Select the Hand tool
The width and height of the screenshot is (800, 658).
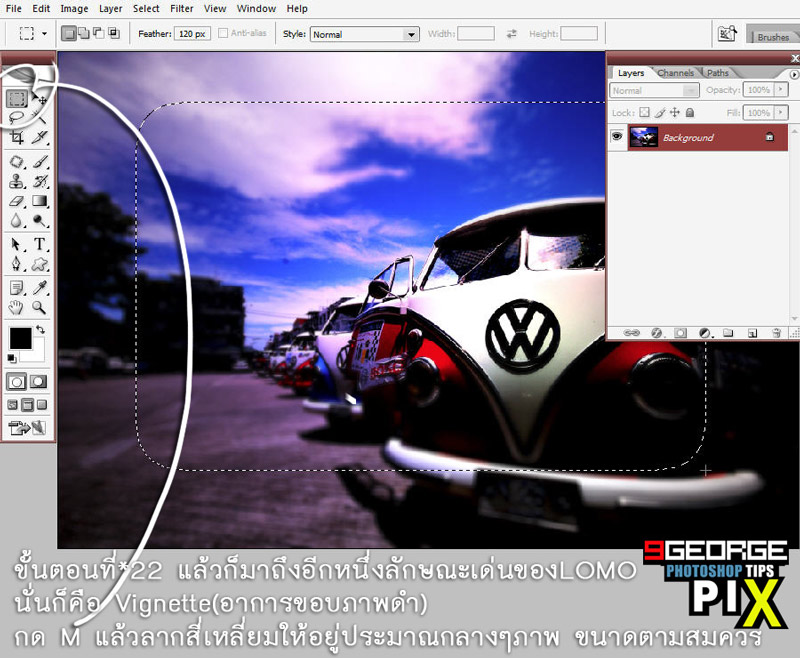tap(17, 307)
